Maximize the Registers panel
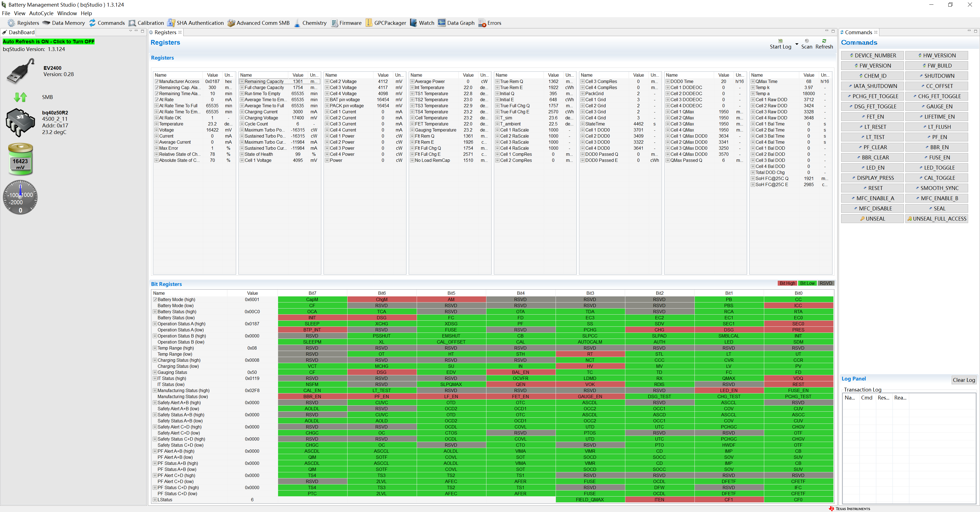This screenshot has height=512, width=980. pos(833,31)
